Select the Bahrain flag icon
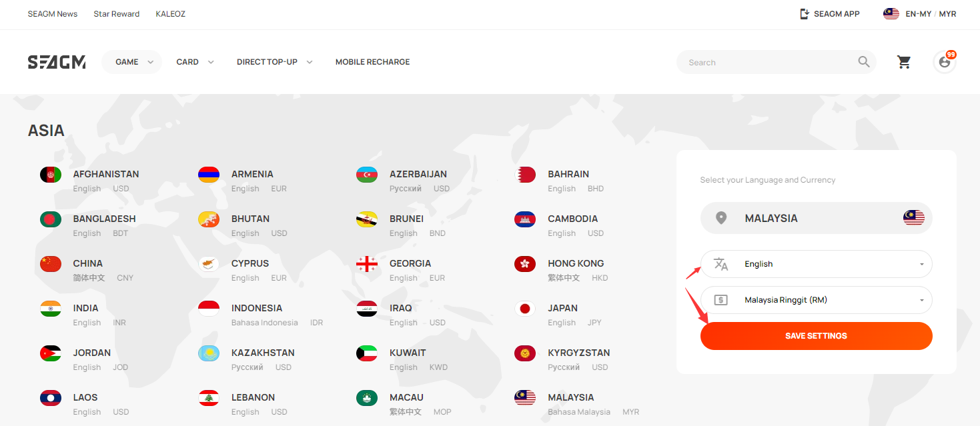This screenshot has height=426, width=980. 525,175
